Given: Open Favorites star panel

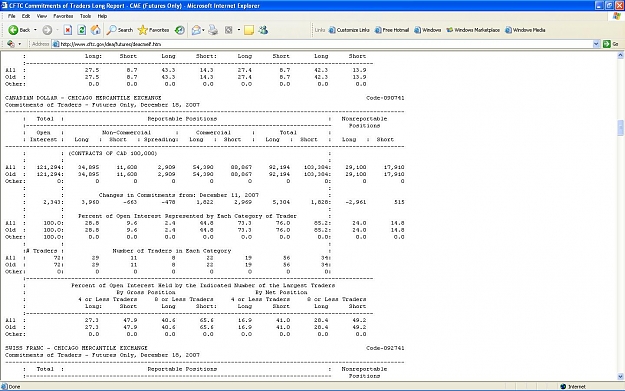Looking at the screenshot, I should click(142, 30).
